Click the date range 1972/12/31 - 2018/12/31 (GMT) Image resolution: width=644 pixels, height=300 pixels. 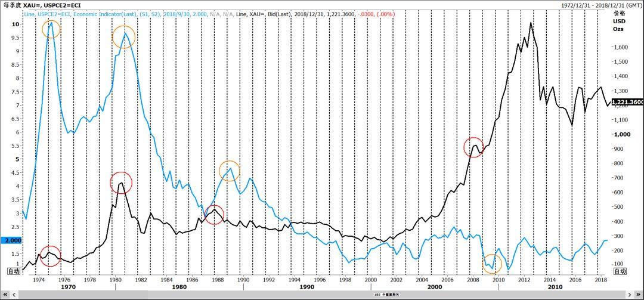tap(602, 5)
